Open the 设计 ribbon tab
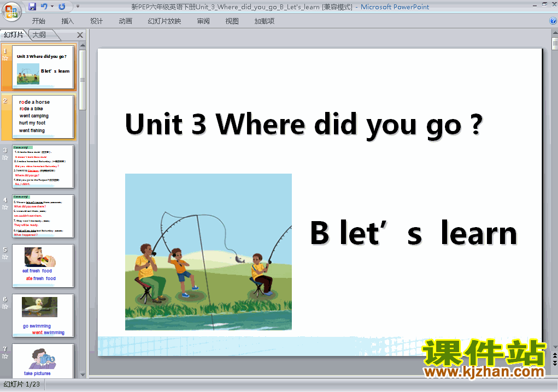Viewport: 558px width, 392px height. (96, 21)
